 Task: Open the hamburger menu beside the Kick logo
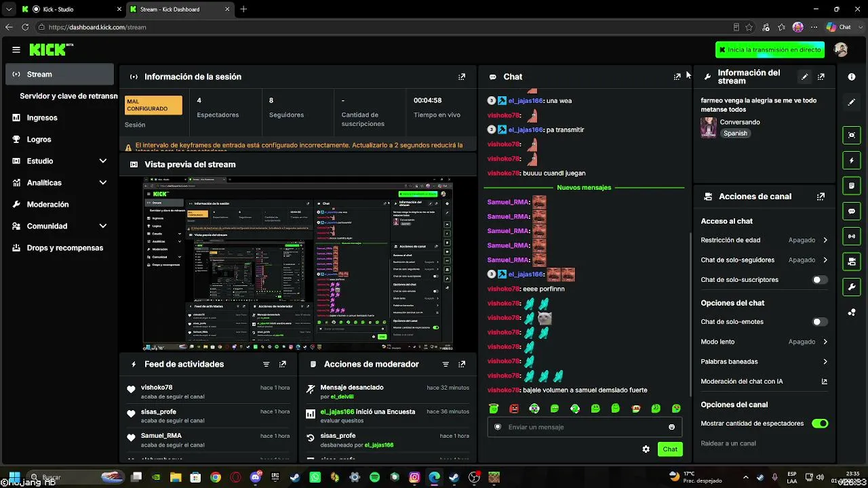[x=16, y=49]
